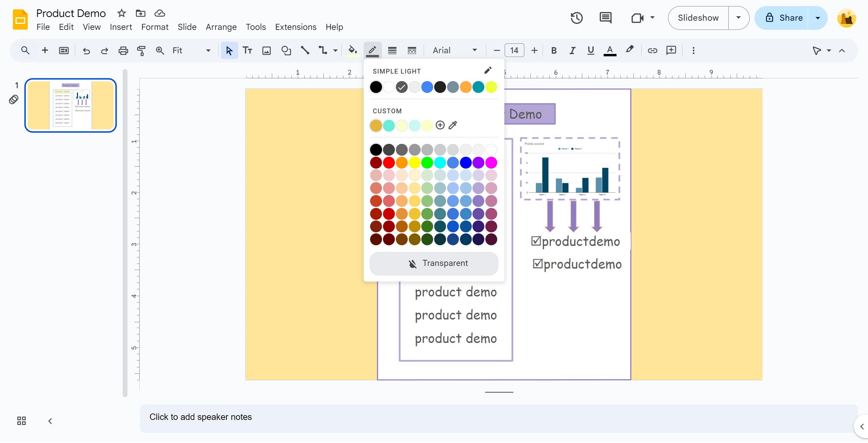Increase font size with plus button
The height and width of the screenshot is (443, 868).
(534, 51)
